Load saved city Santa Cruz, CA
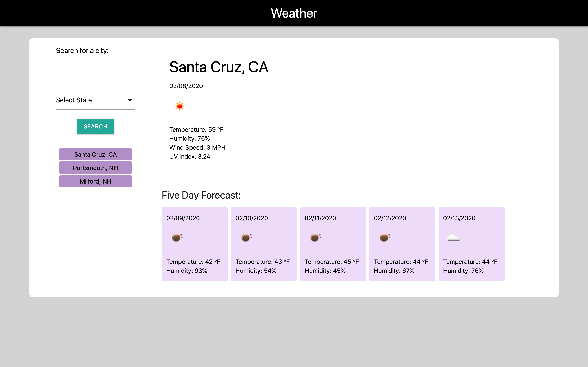588x367 pixels. (96, 154)
